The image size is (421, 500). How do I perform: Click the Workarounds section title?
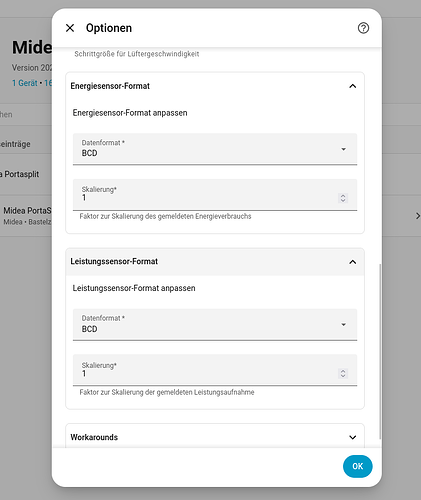[94, 437]
